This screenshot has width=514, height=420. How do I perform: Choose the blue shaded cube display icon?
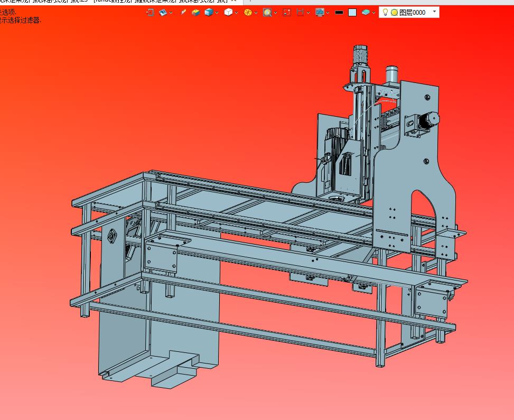209,13
